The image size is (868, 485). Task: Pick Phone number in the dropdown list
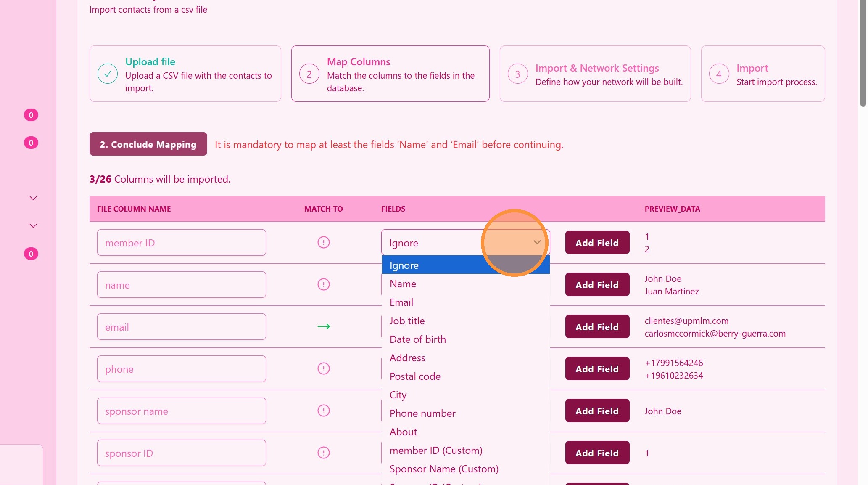[x=422, y=413]
